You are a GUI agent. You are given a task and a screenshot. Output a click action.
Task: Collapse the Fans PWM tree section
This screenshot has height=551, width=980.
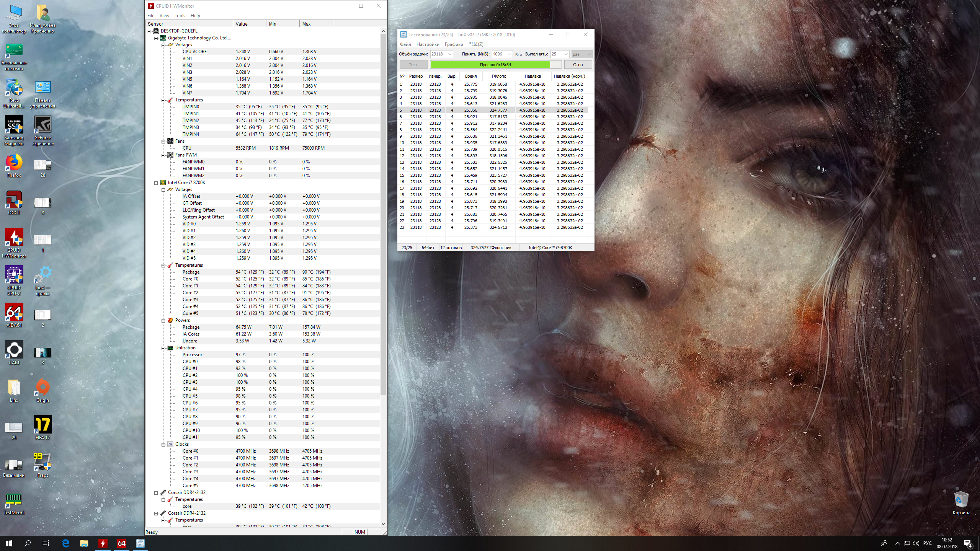coord(163,155)
